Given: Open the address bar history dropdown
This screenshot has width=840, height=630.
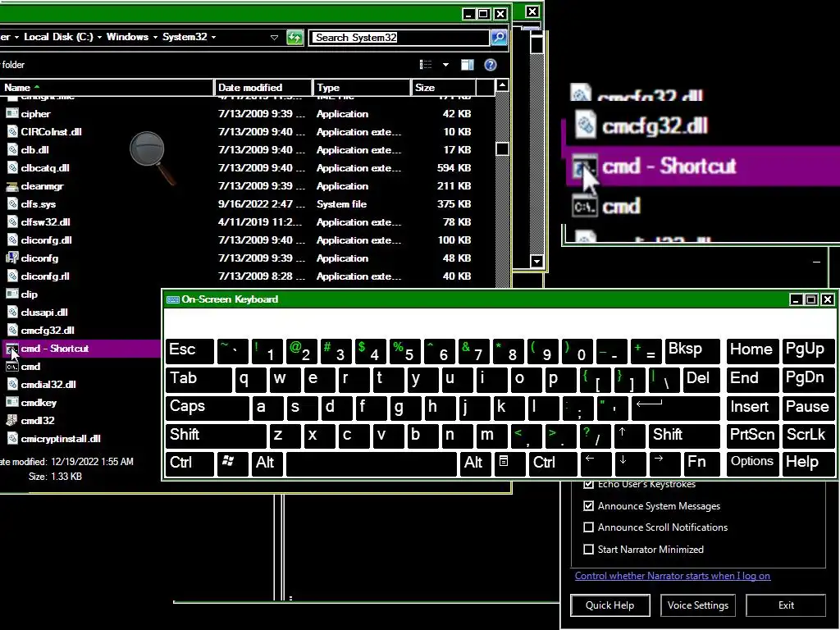Looking at the screenshot, I should [274, 37].
